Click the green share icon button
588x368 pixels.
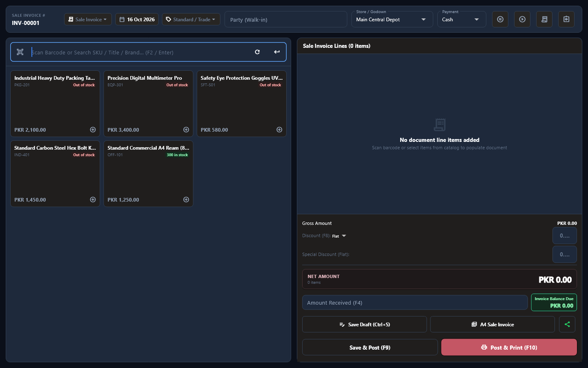coord(567,324)
